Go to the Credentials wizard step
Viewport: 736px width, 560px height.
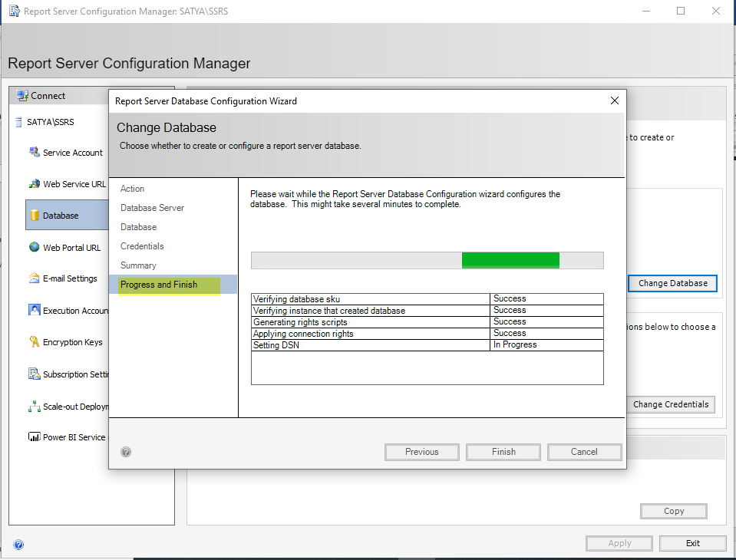pyautogui.click(x=142, y=246)
